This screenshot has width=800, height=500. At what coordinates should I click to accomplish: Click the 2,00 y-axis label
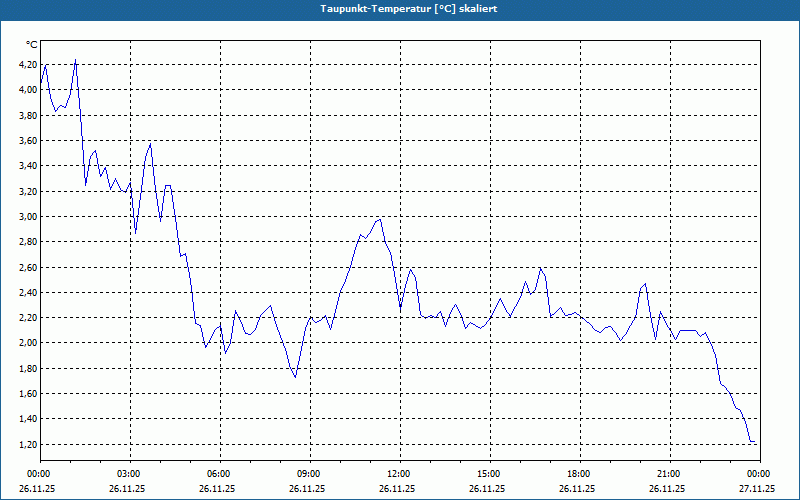[x=29, y=343]
